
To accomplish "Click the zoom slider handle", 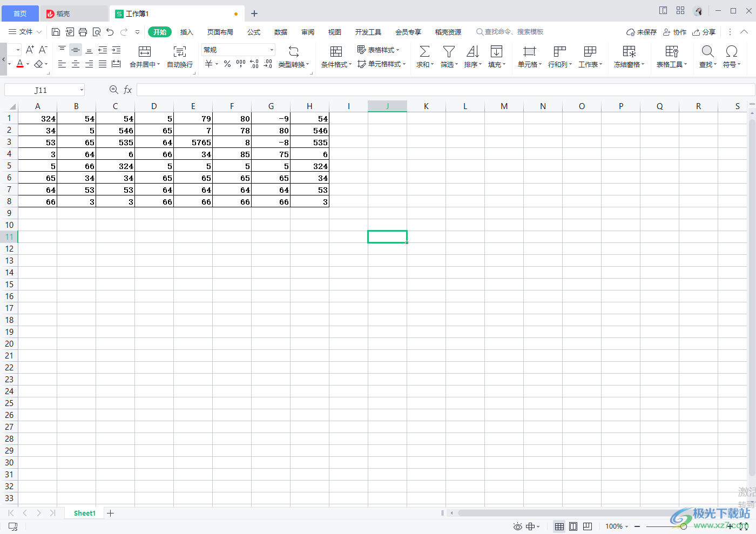I will click(x=684, y=526).
